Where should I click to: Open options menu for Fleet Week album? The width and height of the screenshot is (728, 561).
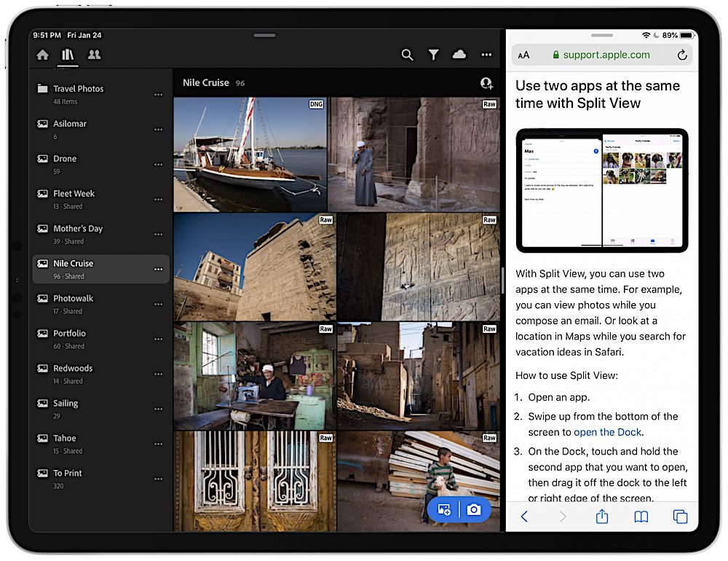tap(158, 199)
